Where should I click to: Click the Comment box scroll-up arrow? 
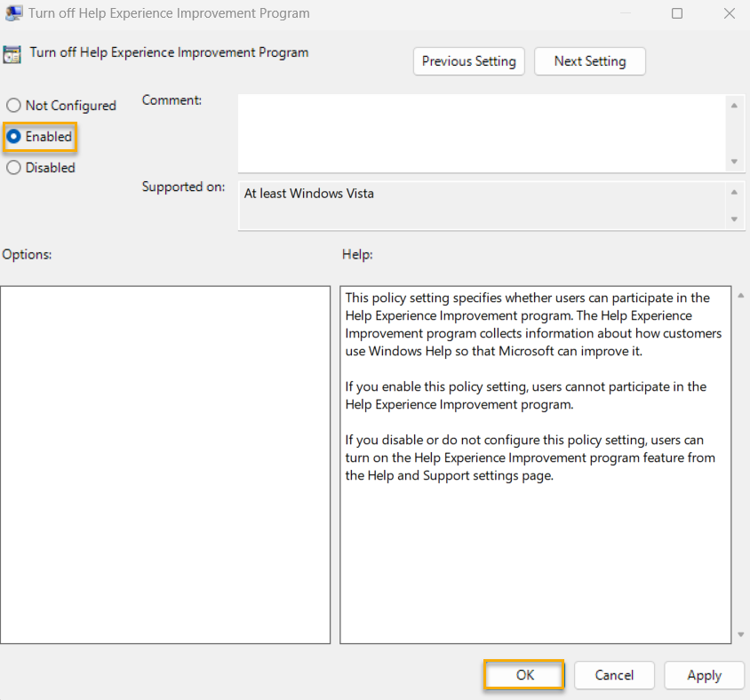[x=736, y=104]
